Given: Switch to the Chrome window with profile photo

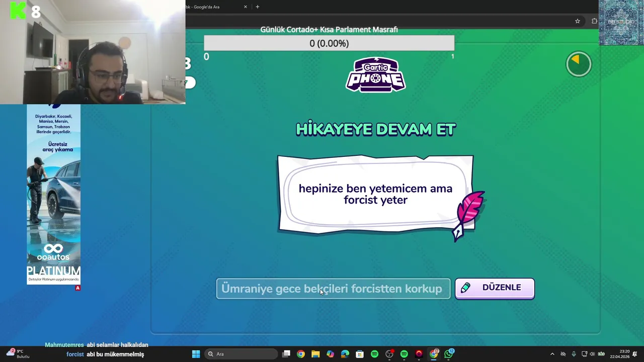Looking at the screenshot, I should 434,354.
